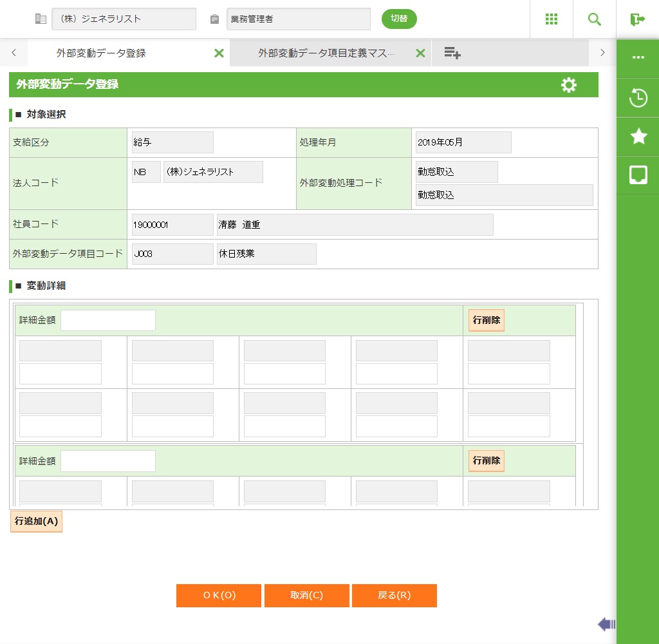
Task: Click the search magnifier icon
Action: (x=595, y=19)
